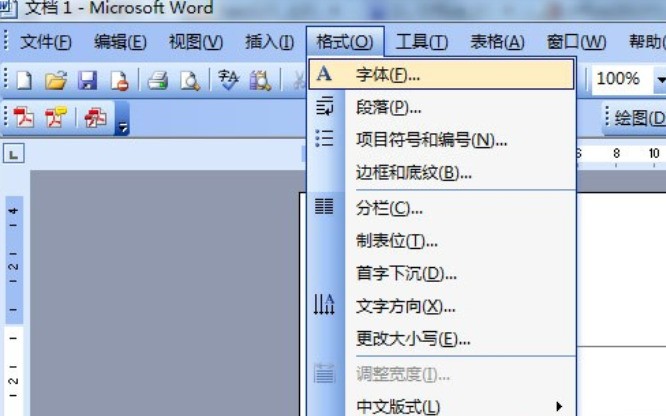Click the Word document icon in title bar
Viewport: 666px width, 416px height.
click(x=7, y=8)
